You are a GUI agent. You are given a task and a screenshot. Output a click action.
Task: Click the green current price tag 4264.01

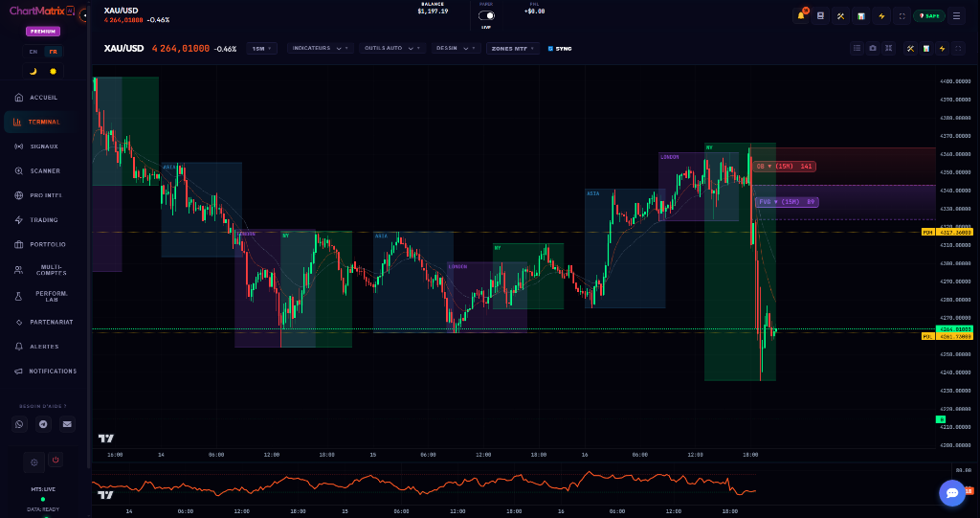click(x=954, y=328)
